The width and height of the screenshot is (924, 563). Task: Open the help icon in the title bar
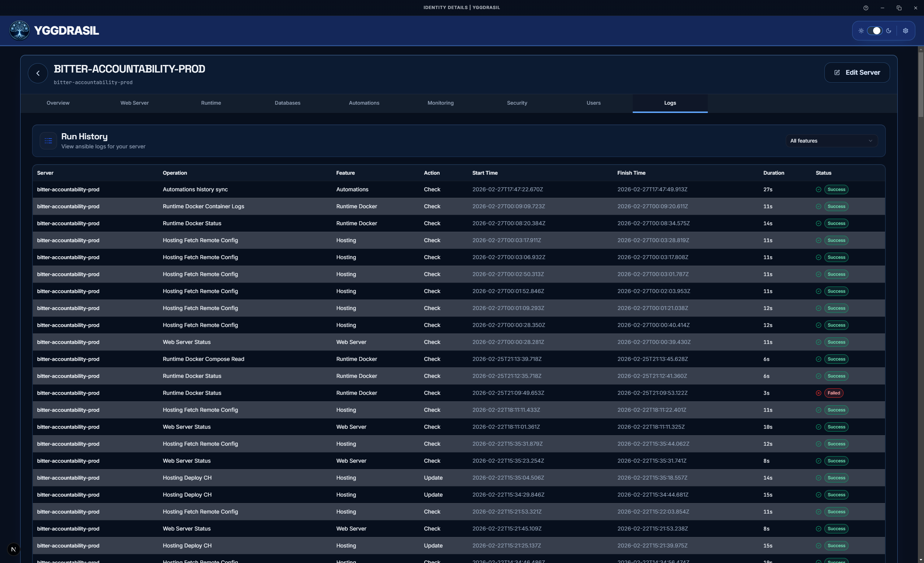(866, 8)
